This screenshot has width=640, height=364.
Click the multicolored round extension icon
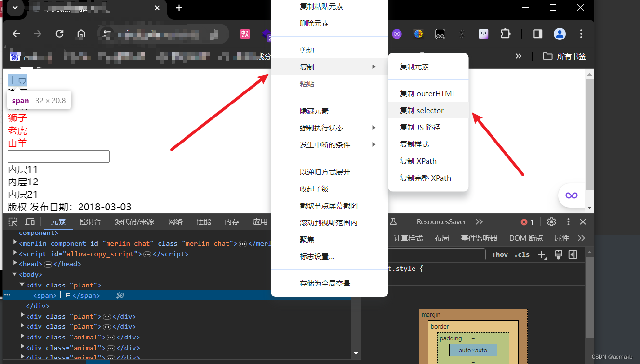tap(418, 34)
